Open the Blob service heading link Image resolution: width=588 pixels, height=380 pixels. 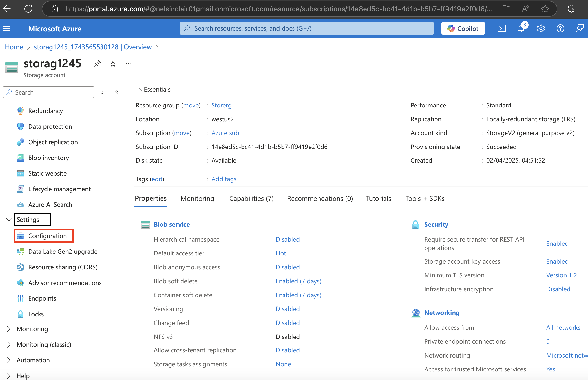[x=172, y=224]
